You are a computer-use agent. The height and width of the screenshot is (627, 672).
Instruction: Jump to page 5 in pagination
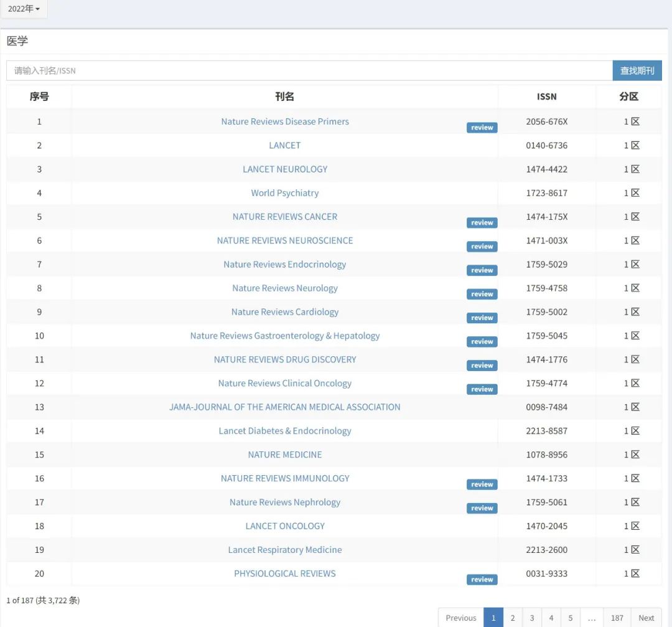click(571, 618)
